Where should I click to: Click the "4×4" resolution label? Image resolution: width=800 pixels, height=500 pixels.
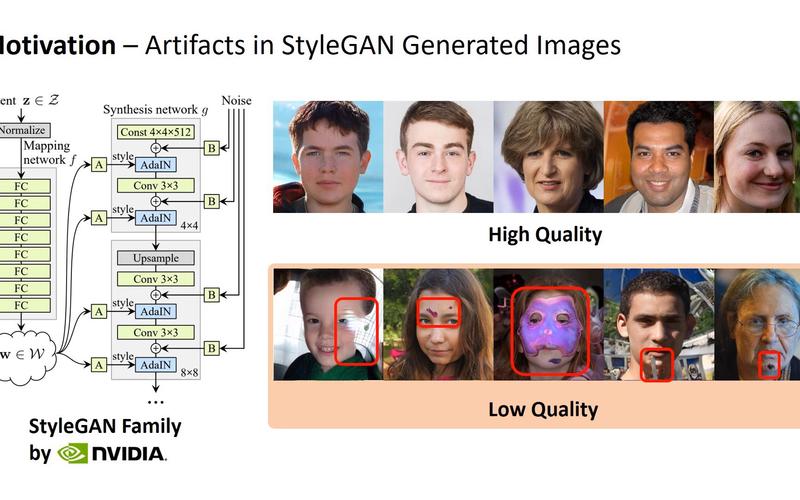pos(189,225)
